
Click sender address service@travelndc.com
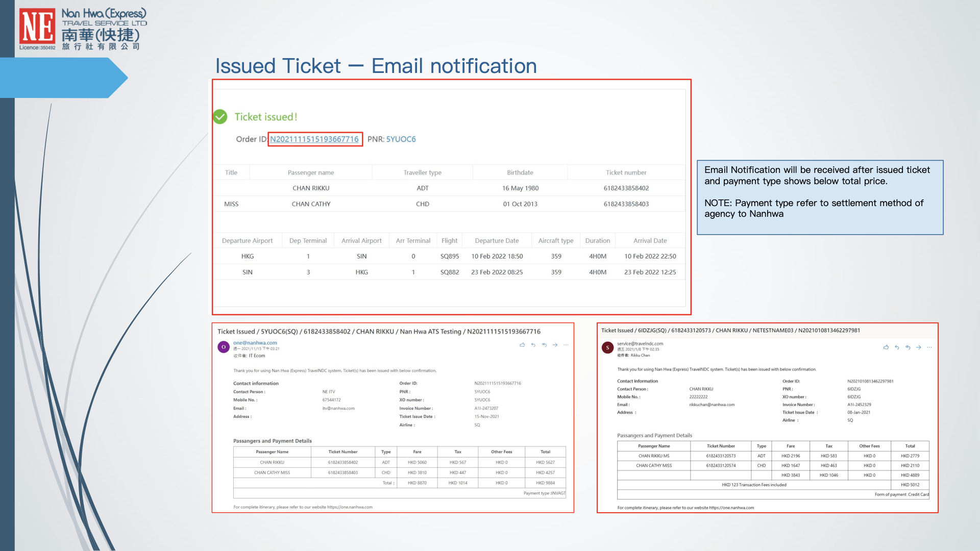640,344
